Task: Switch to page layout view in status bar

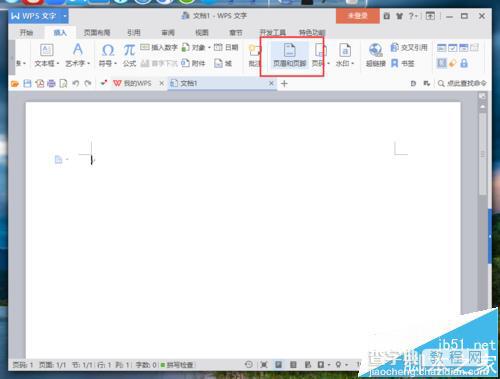Action: click(278, 364)
